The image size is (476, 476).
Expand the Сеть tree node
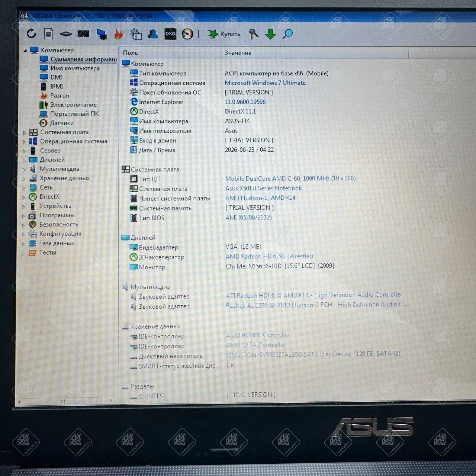tap(24, 188)
